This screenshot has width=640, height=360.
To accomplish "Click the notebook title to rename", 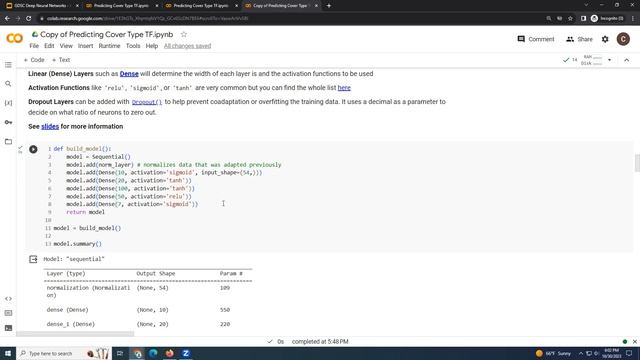I will point(107,34).
